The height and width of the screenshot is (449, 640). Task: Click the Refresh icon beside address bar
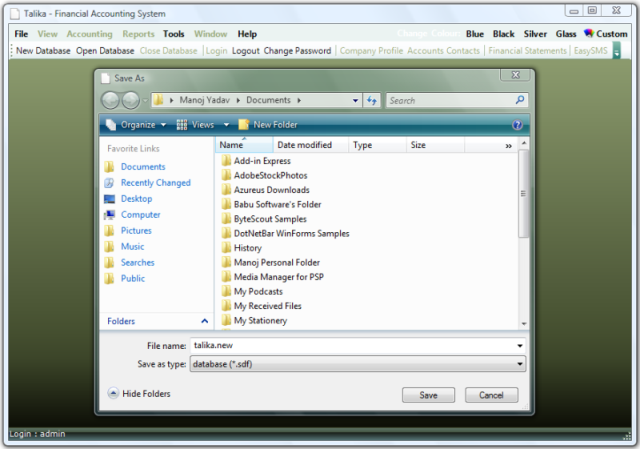tap(373, 100)
